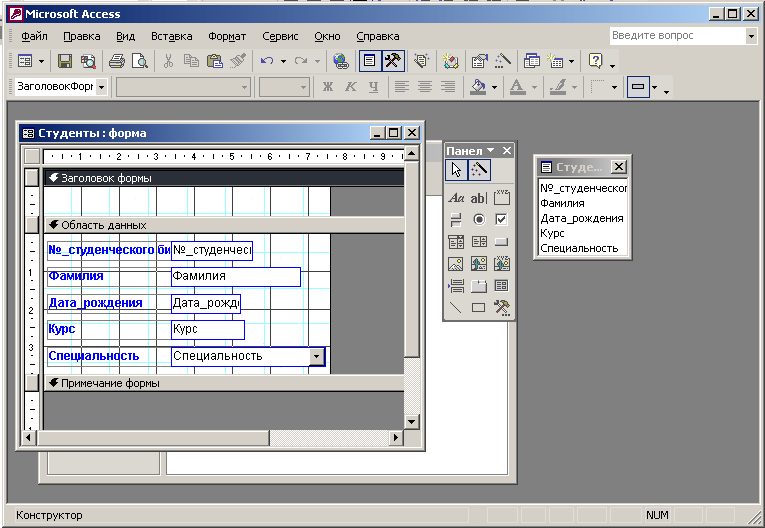This screenshot has width=765, height=528.
Task: Click the Font/Fore Color A button
Action: 517,87
